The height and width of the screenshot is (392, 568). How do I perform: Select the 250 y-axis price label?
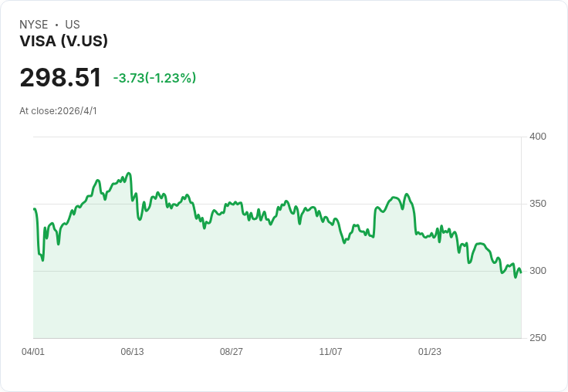click(538, 338)
